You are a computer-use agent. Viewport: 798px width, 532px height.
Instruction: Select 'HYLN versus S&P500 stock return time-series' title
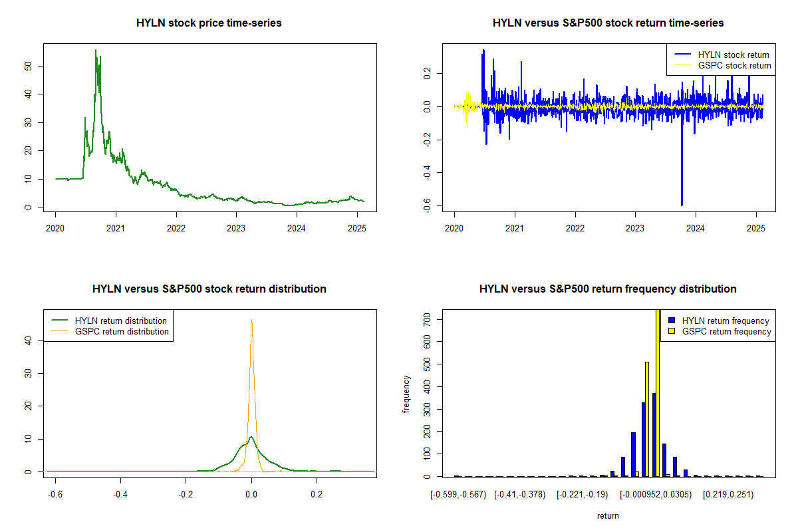point(608,23)
